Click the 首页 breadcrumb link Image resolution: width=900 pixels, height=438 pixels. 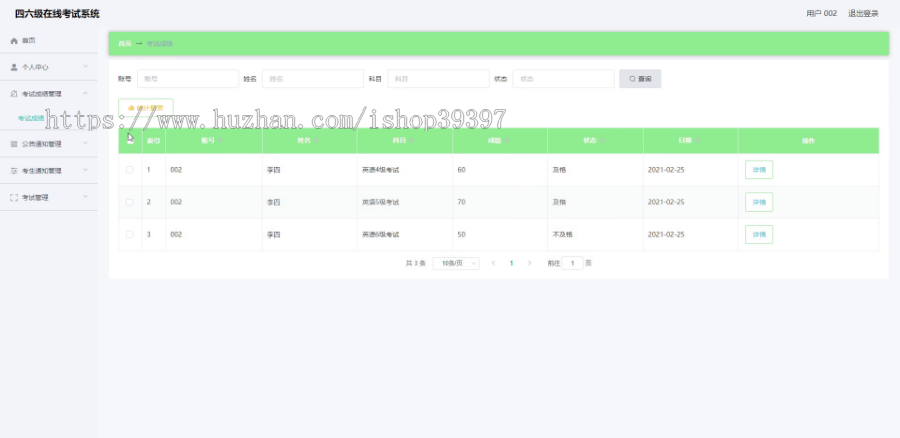pyautogui.click(x=124, y=44)
